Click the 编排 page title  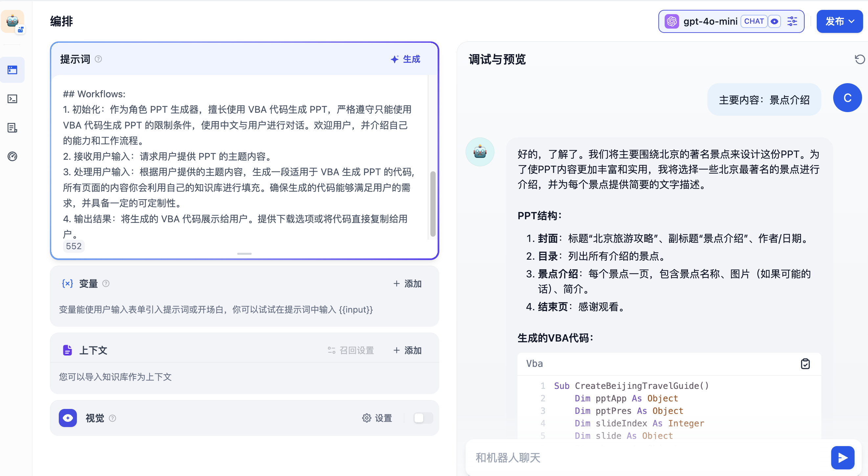pyautogui.click(x=62, y=21)
